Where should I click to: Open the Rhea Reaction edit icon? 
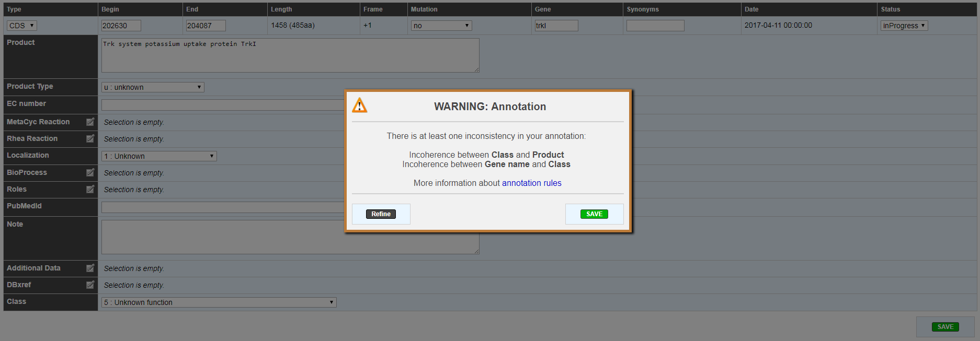[90, 138]
